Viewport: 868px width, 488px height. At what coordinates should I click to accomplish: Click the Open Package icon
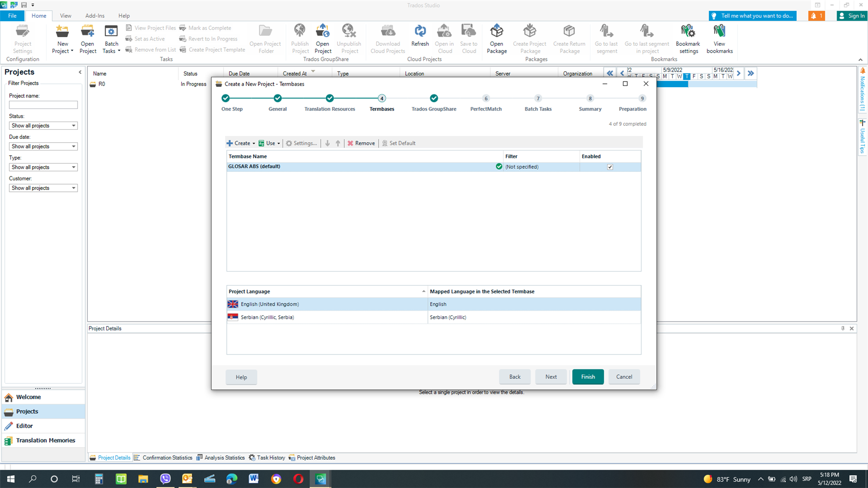coord(497,39)
